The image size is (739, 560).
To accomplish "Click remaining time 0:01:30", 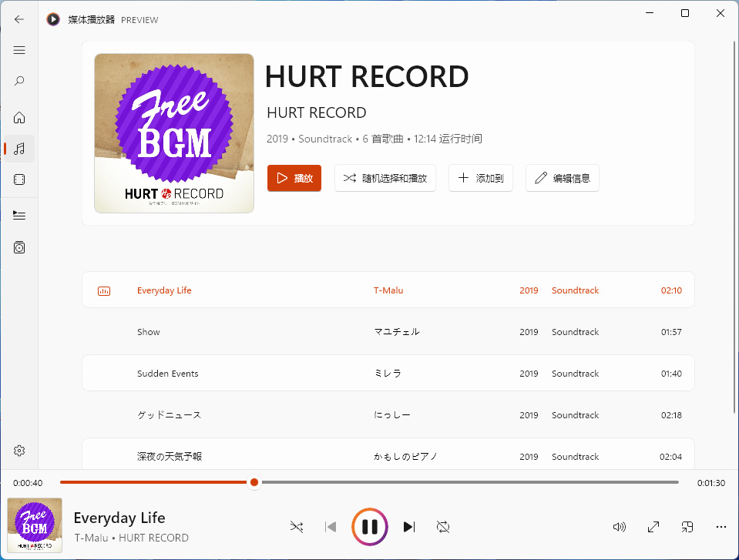I will [711, 483].
